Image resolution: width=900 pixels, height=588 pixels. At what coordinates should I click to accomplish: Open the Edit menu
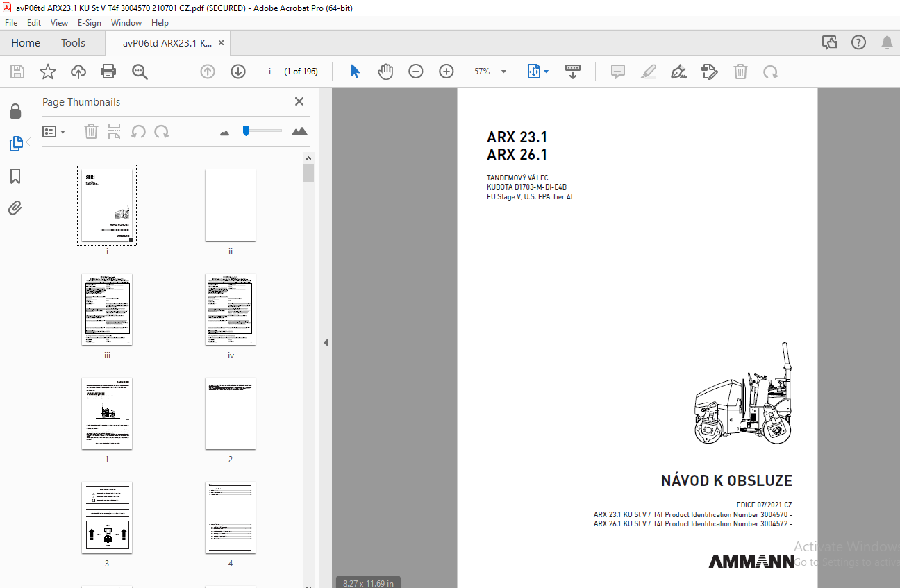(34, 23)
